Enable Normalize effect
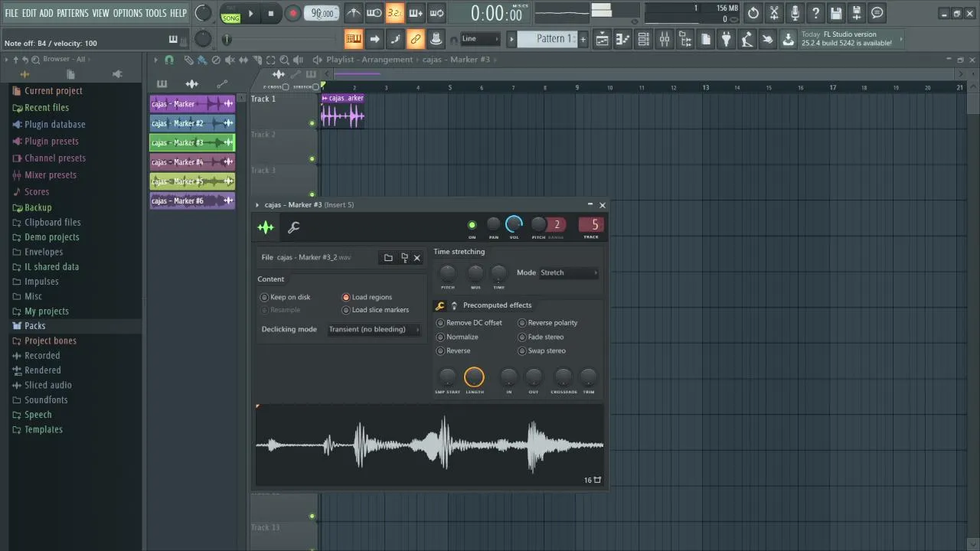This screenshot has height=551, width=980. (x=457, y=337)
